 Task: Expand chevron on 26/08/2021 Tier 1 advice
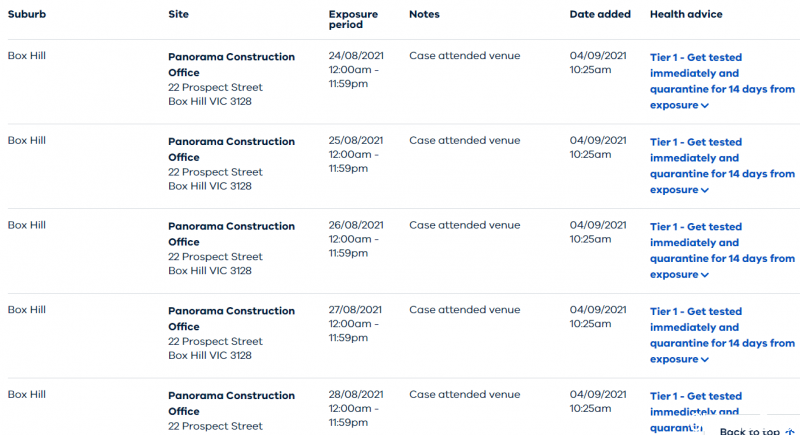705,275
